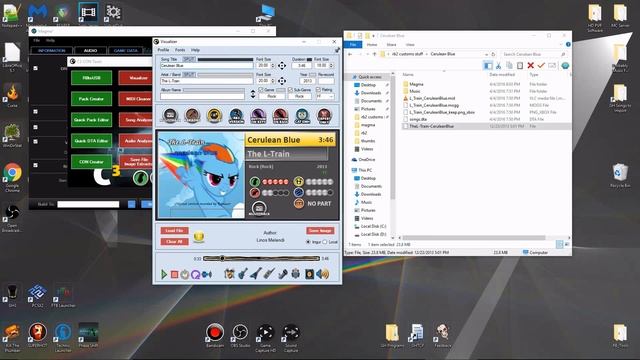Click the Song Title Font Size spinner arrows
Image resolution: width=640 pixels, height=360 pixels.
coord(273,66)
